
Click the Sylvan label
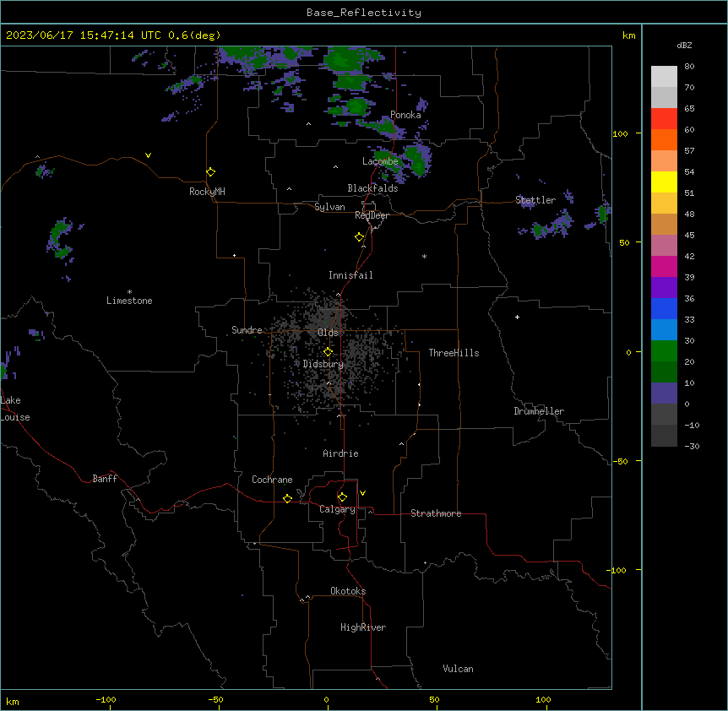pyautogui.click(x=329, y=207)
